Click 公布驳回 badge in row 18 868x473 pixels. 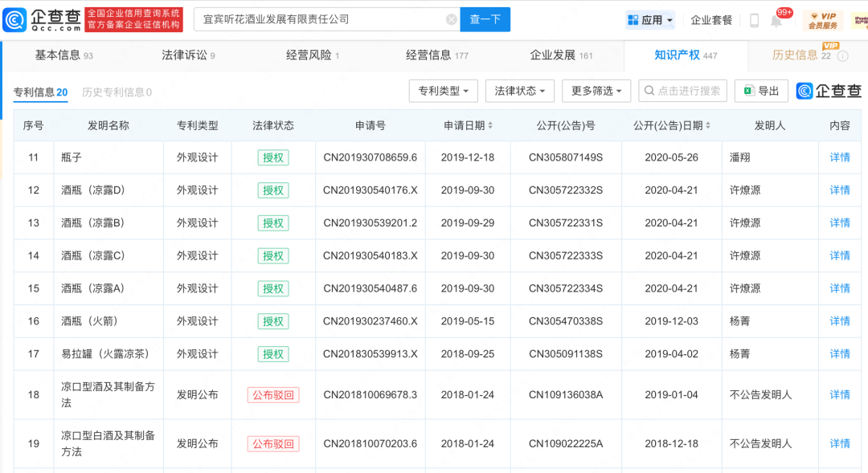click(273, 395)
